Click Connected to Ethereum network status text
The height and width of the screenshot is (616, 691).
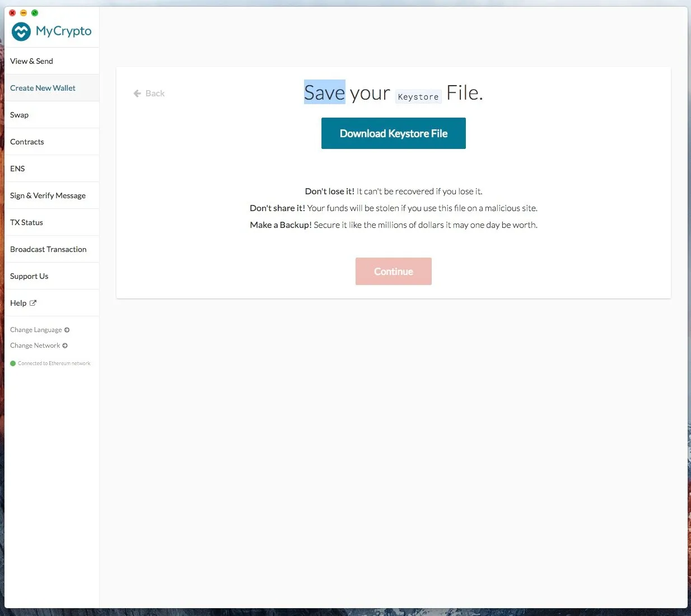[54, 363]
